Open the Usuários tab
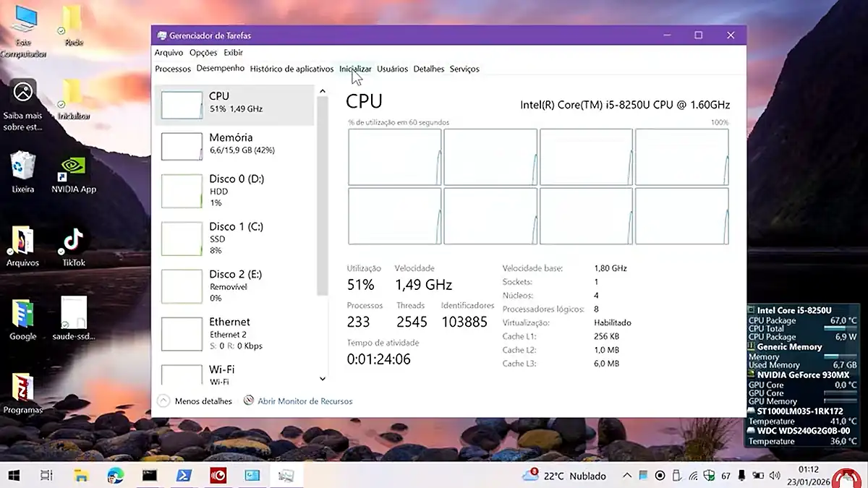The image size is (868, 488). (x=392, y=69)
